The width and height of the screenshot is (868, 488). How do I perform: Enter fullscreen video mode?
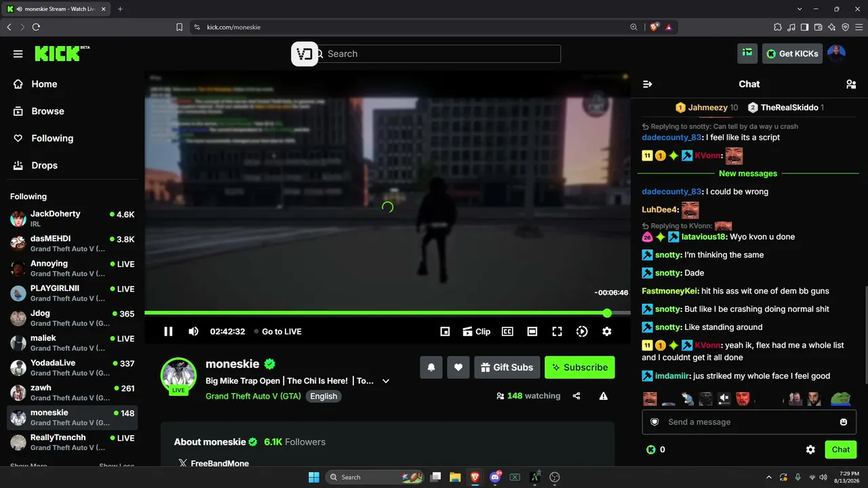(x=557, y=331)
